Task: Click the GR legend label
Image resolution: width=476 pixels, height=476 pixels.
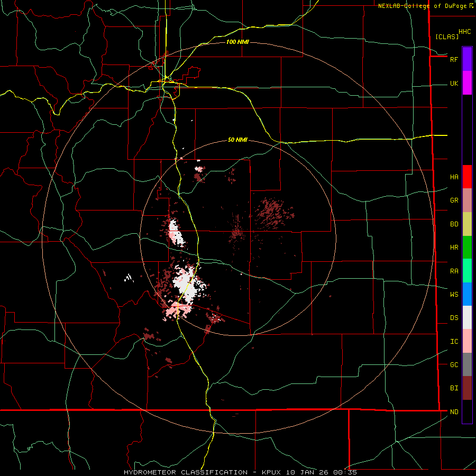Action: coord(454,200)
